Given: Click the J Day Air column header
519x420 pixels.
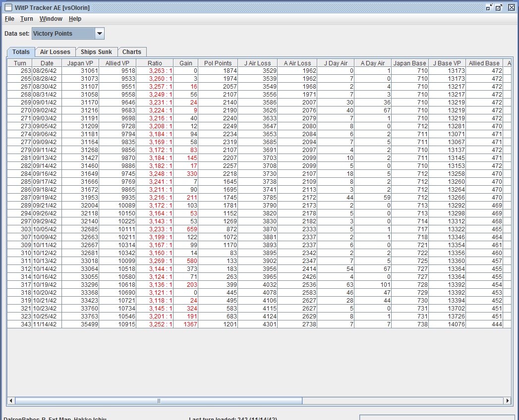Looking at the screenshot, I should tap(336, 63).
